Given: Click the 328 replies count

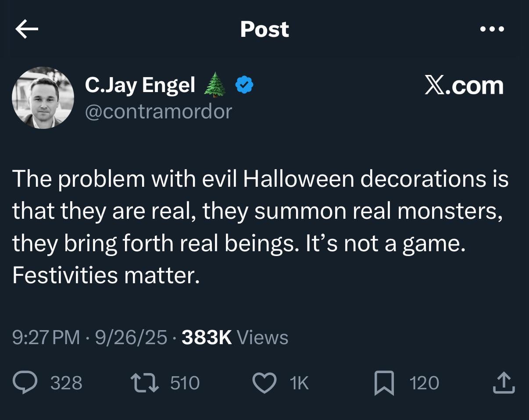Looking at the screenshot, I should coord(66,383).
